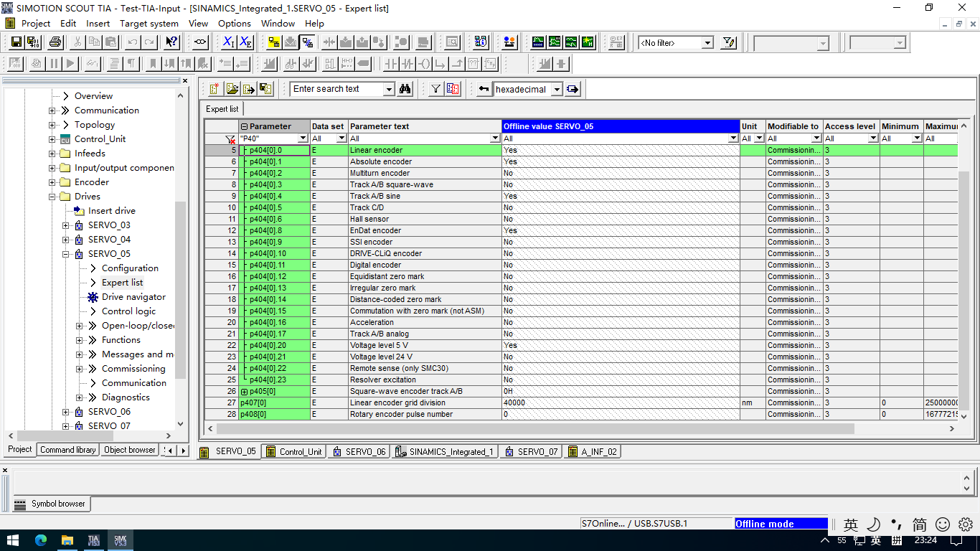Open the fourth green chart icon with yellow marker
This screenshot has width=980, height=551.
(x=588, y=42)
